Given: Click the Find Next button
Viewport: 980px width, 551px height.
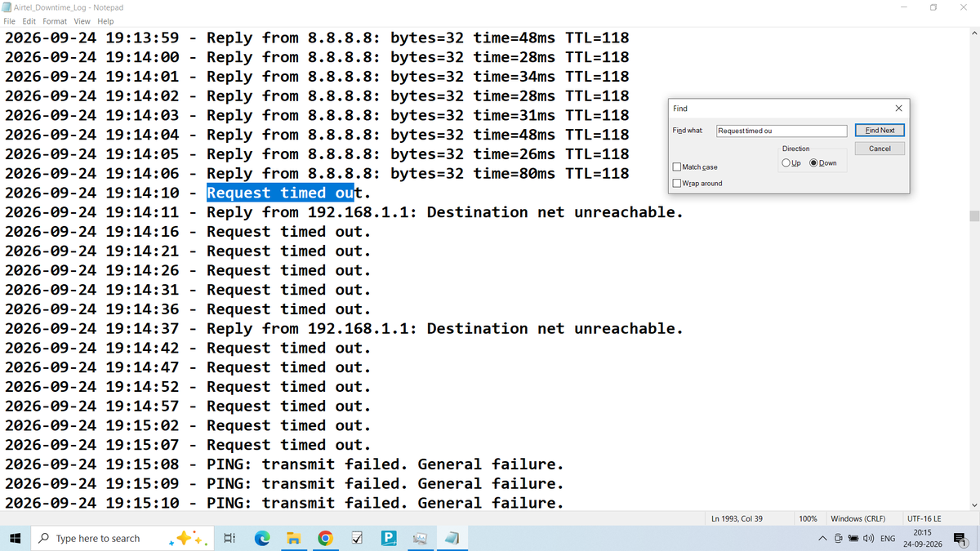Looking at the screenshot, I should (x=880, y=130).
